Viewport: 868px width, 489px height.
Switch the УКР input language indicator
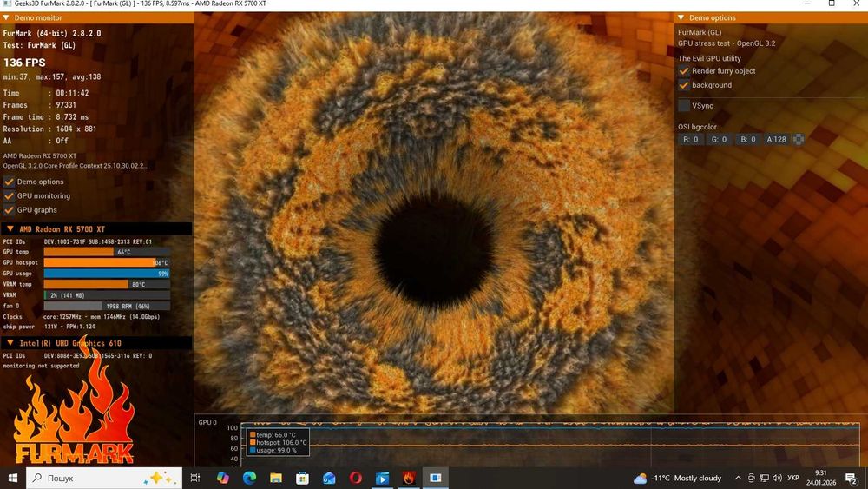tap(793, 478)
